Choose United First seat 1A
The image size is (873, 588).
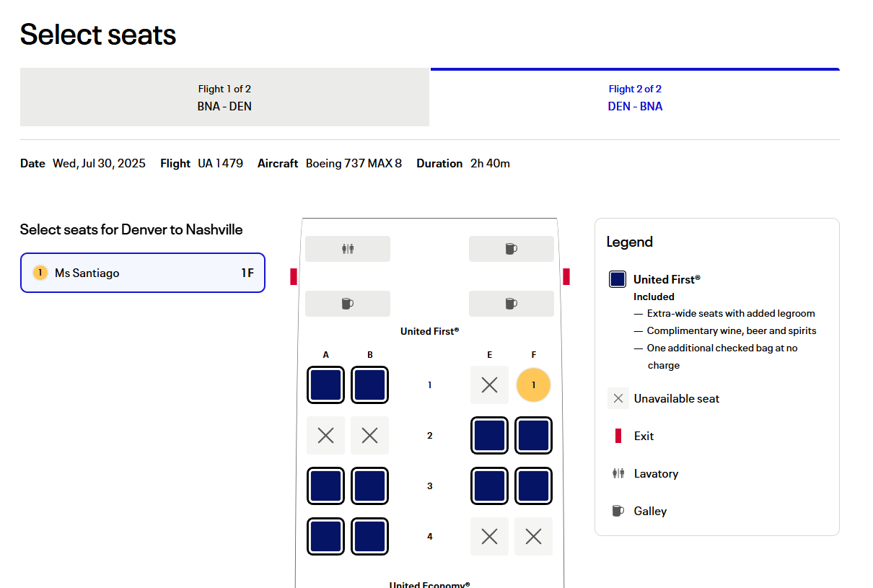326,385
